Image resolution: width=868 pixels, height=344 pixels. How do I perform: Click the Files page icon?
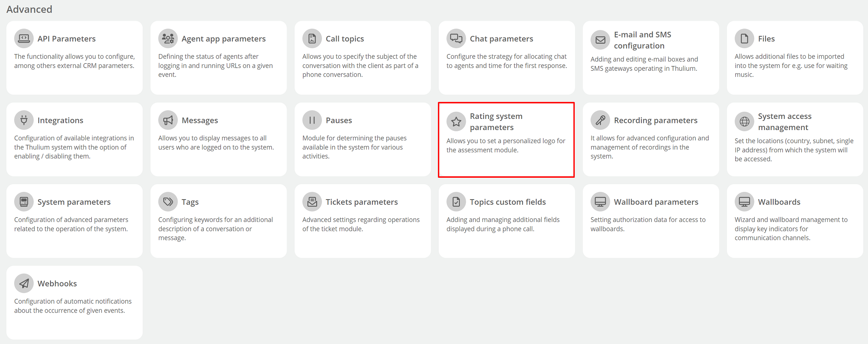tap(744, 39)
